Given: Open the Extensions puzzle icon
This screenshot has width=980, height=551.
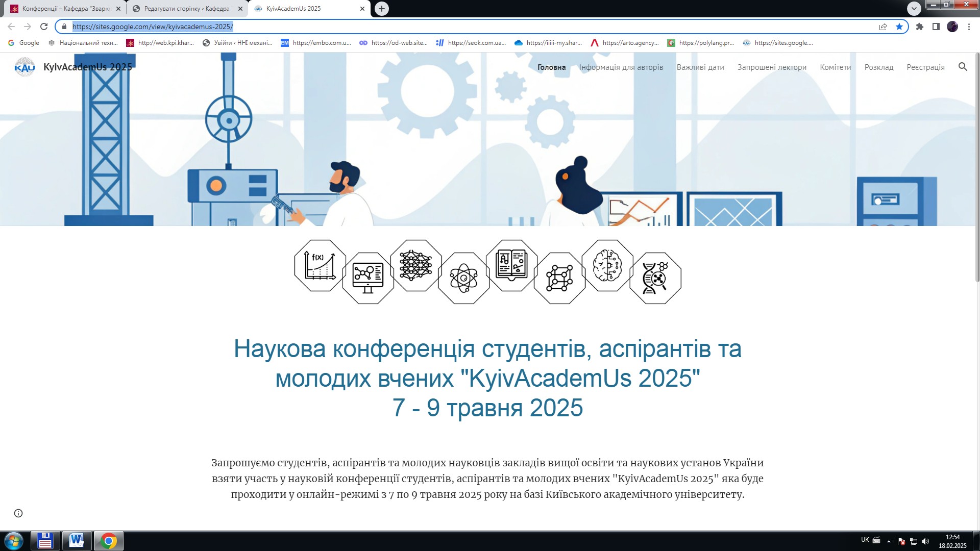Looking at the screenshot, I should (x=920, y=27).
